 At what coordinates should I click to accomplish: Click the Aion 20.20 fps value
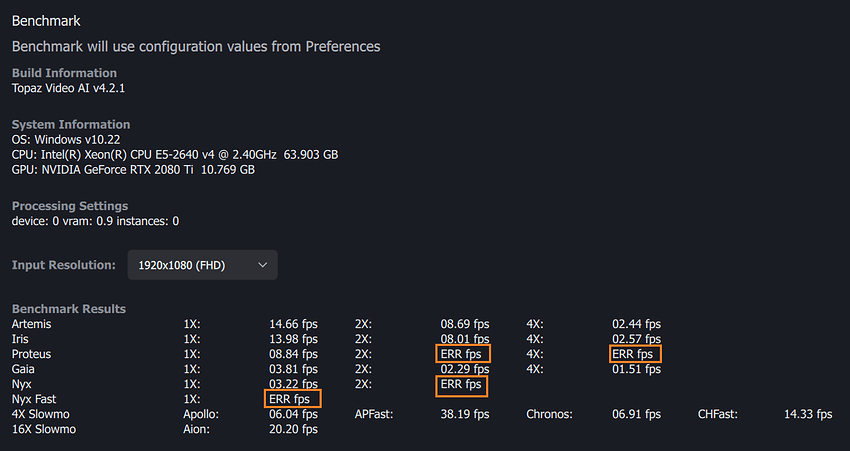(x=293, y=429)
